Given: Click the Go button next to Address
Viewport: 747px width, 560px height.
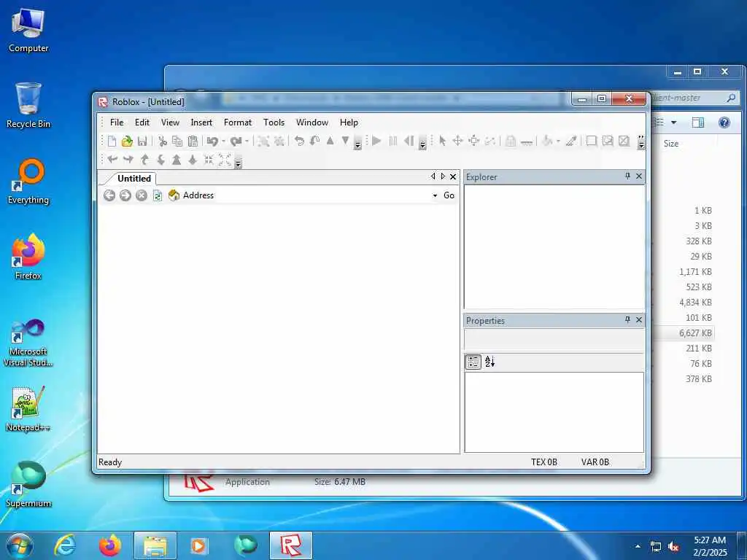Looking at the screenshot, I should [x=449, y=195].
